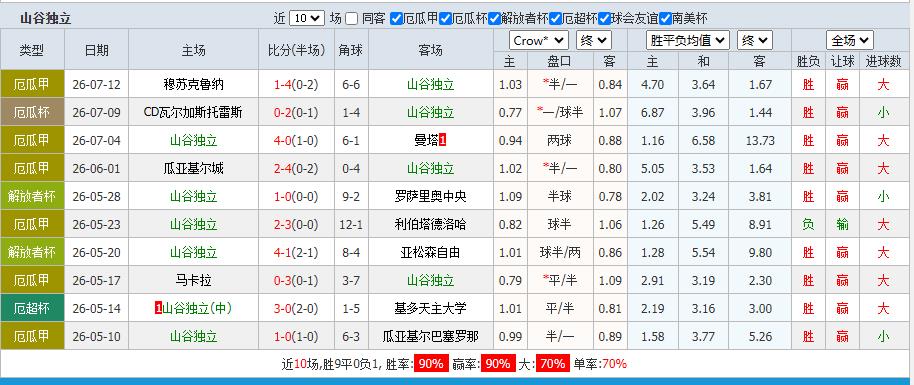
Task: Open the Crow* bookmaker dropdown
Action: tap(539, 41)
